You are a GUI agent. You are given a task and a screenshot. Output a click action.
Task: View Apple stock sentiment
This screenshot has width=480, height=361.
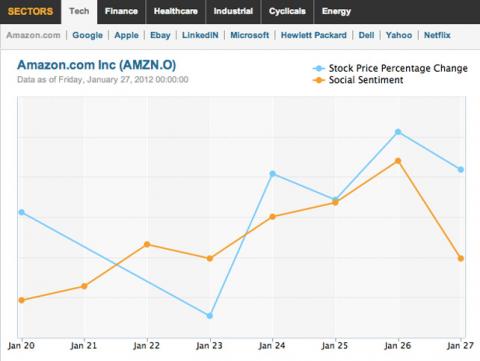(x=126, y=35)
